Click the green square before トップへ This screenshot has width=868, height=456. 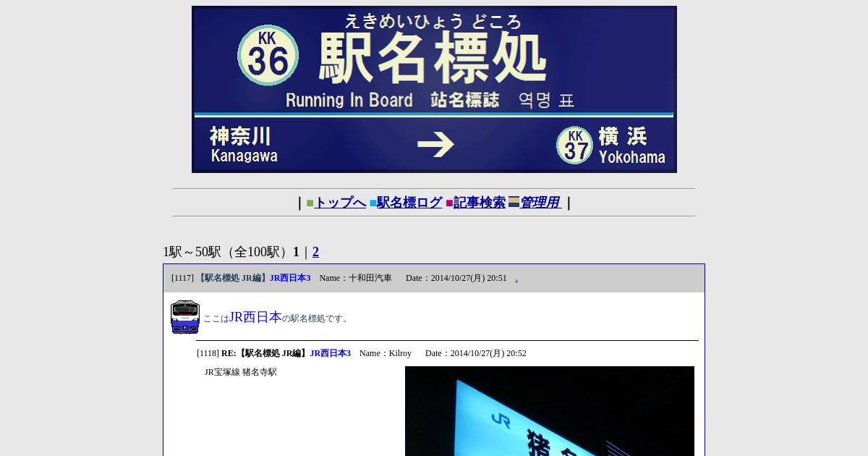pyautogui.click(x=310, y=203)
